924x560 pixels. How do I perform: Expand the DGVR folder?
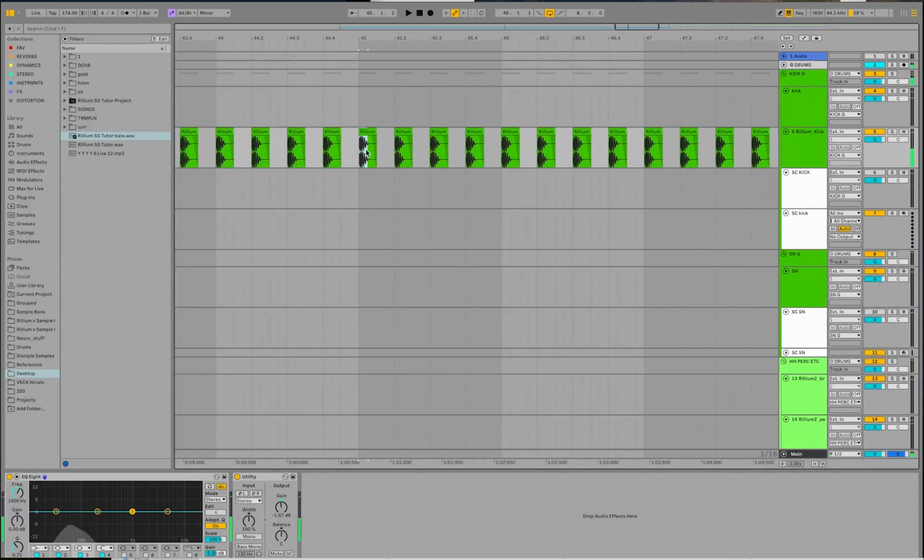point(64,65)
